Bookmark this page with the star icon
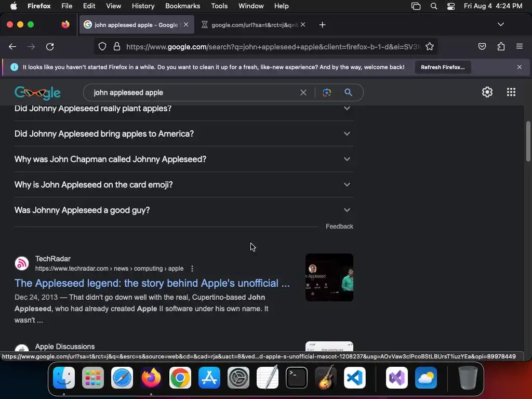Image resolution: width=532 pixels, height=399 pixels. [430, 46]
